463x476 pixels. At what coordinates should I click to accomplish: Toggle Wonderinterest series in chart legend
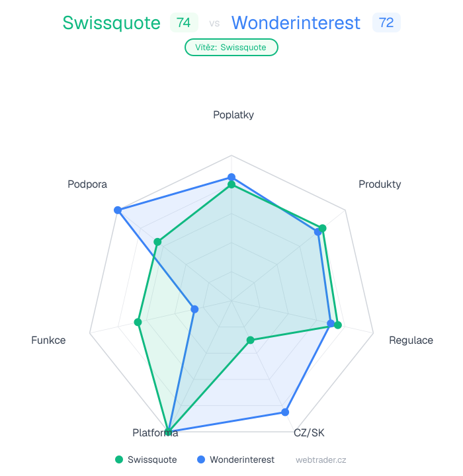click(243, 459)
